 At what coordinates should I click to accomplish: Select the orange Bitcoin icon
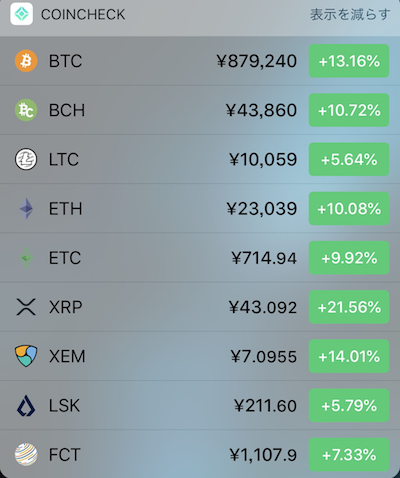click(26, 61)
